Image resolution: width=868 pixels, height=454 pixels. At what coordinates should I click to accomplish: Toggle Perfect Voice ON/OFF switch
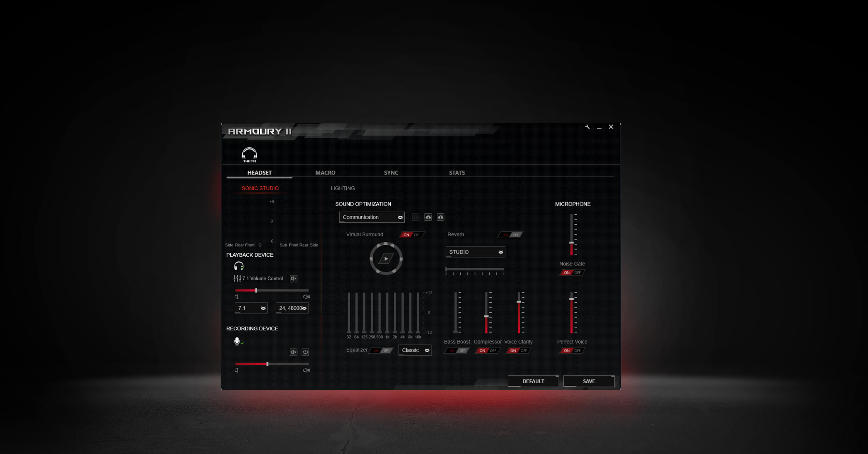click(570, 351)
